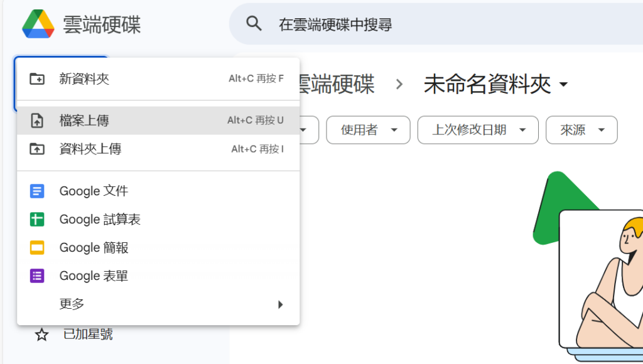This screenshot has width=643, height=364.
Task: Open 已加星號 in the sidebar
Action: (x=88, y=335)
